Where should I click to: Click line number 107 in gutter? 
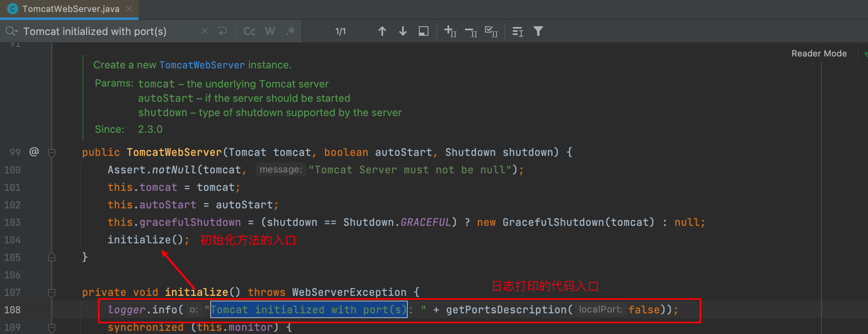click(x=12, y=292)
